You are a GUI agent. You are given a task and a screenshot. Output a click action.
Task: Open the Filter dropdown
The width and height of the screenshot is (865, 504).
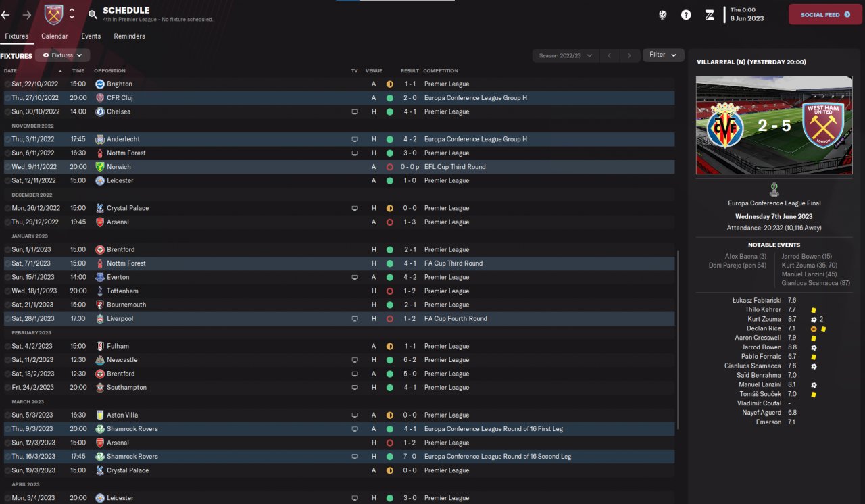coord(663,55)
